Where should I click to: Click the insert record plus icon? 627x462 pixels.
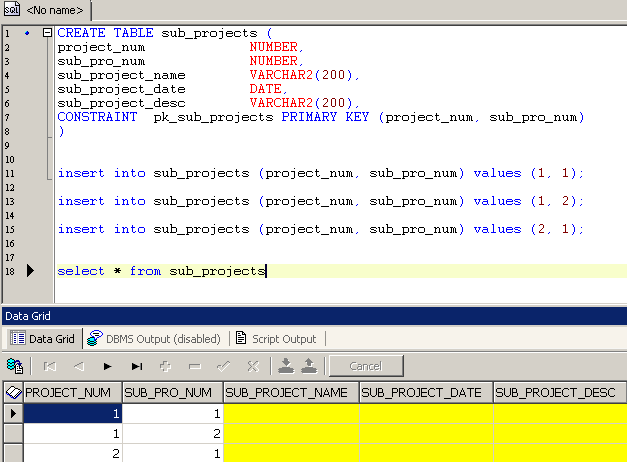click(x=166, y=366)
